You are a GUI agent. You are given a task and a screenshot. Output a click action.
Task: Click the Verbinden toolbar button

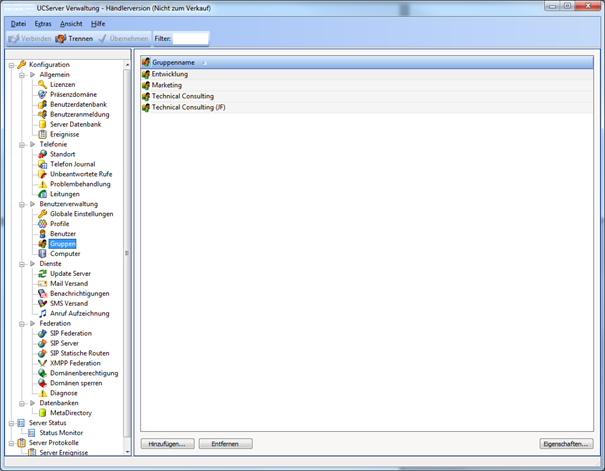(x=30, y=39)
